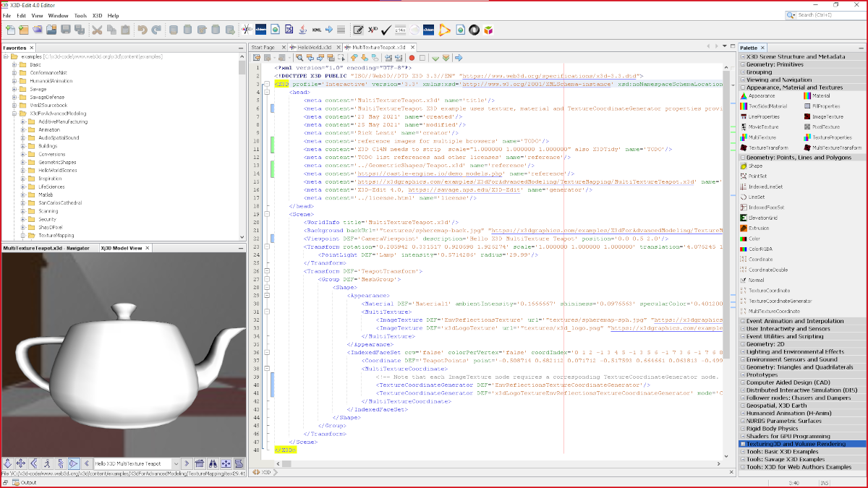Toggle red macro record button in editor

412,58
